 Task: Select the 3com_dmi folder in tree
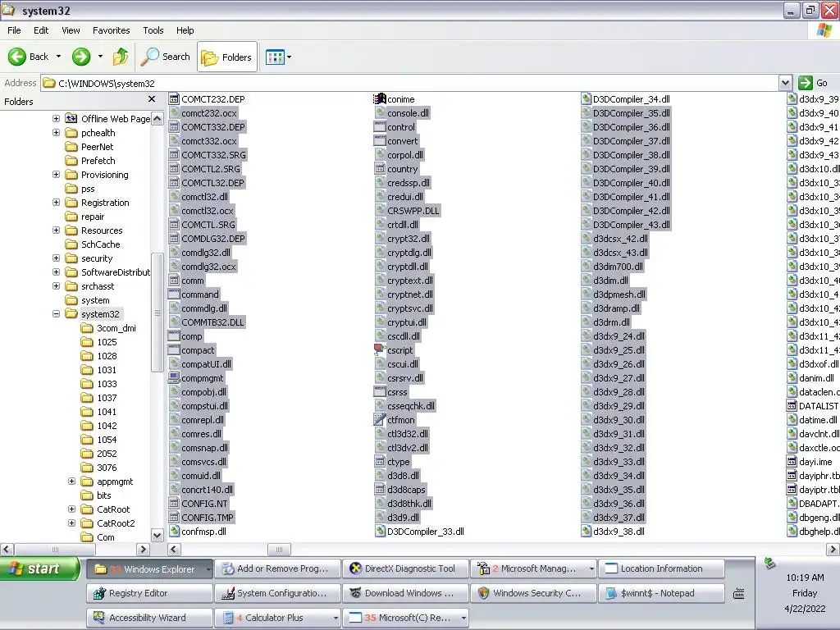[116, 328]
